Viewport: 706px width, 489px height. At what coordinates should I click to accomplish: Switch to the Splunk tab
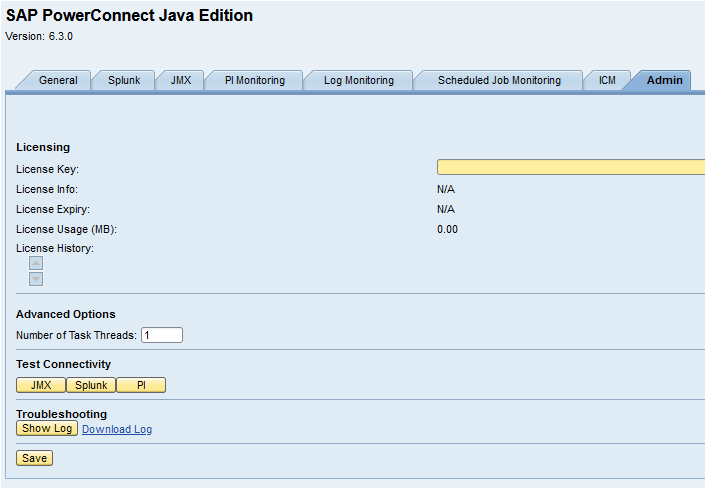(x=124, y=80)
